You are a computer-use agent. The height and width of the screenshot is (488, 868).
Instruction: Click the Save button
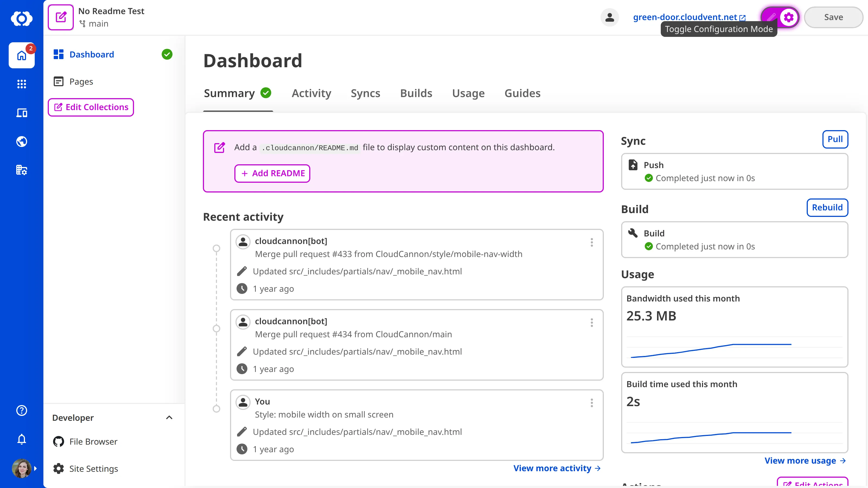[x=833, y=17]
